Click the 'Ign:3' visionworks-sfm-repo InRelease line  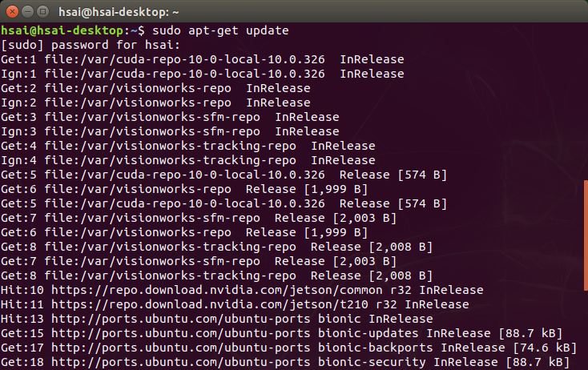(x=170, y=131)
